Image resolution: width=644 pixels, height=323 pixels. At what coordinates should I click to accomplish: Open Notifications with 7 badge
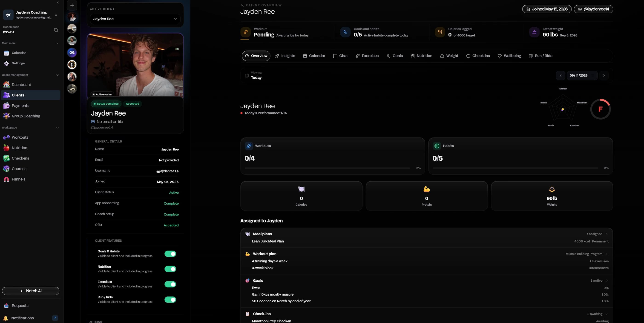coord(31,318)
